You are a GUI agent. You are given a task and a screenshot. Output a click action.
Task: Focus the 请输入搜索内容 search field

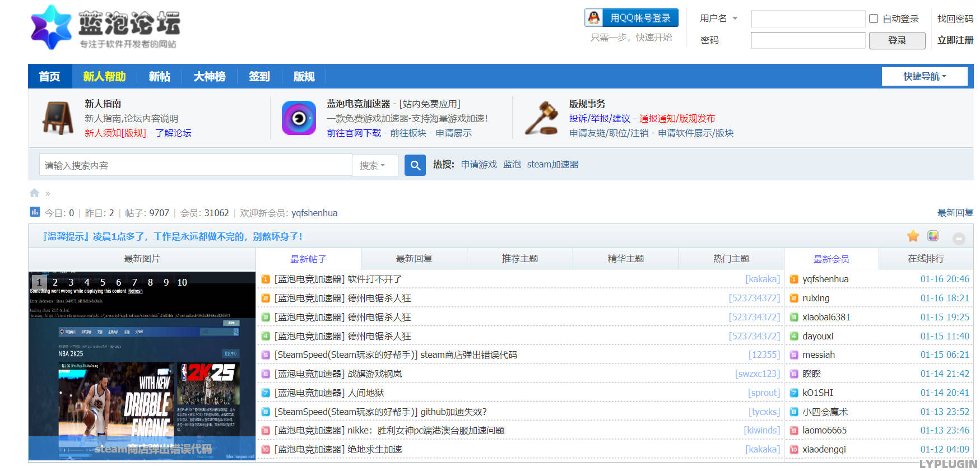pyautogui.click(x=196, y=165)
